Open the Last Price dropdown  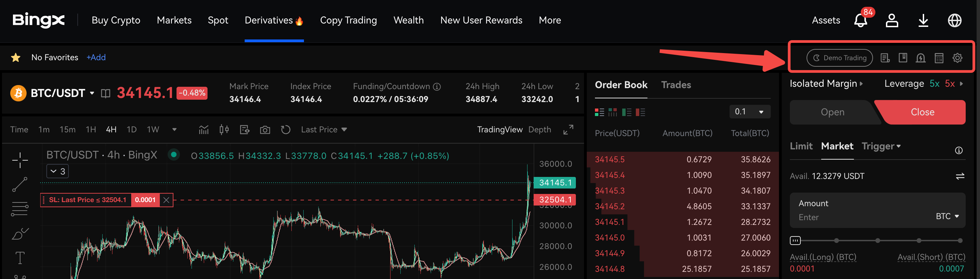point(324,130)
